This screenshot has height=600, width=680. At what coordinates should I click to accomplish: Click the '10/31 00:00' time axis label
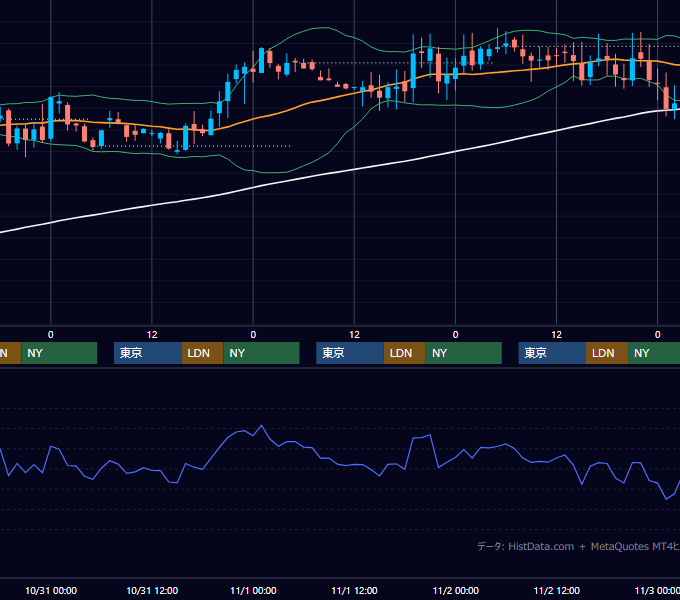[51, 590]
